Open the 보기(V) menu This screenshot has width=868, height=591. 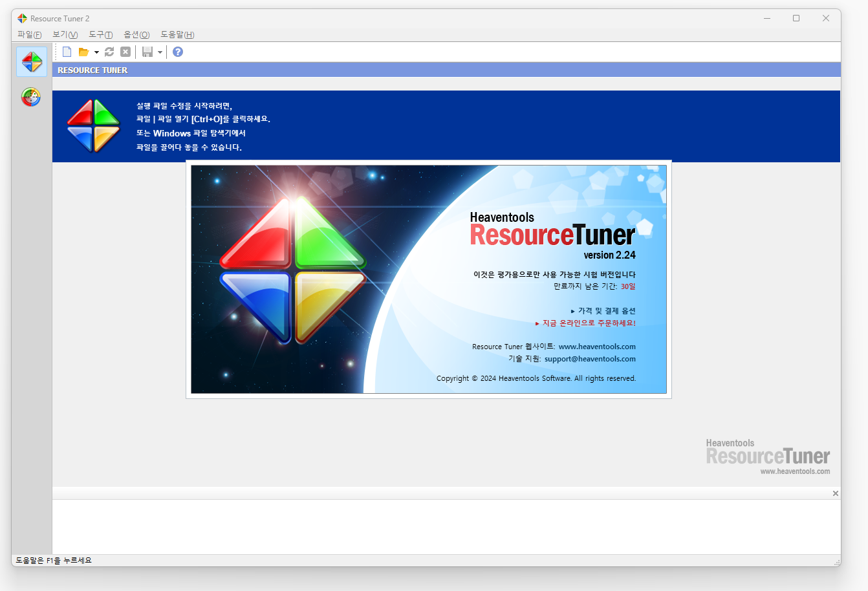tap(65, 35)
